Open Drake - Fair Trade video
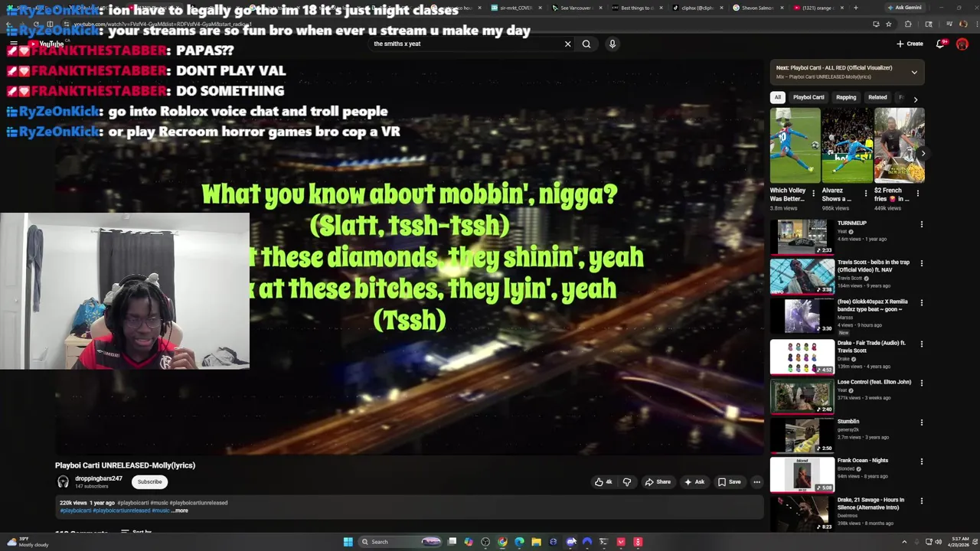This screenshot has width=980, height=551. coord(802,356)
